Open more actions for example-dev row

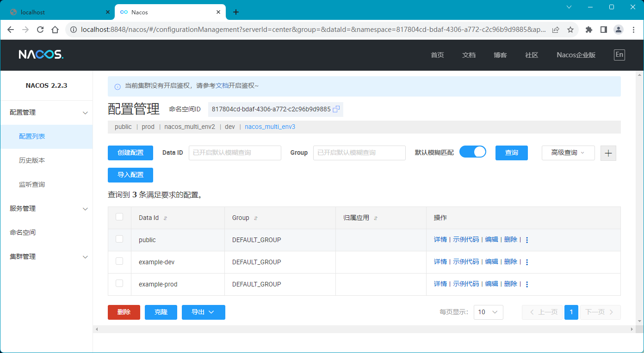pos(527,262)
